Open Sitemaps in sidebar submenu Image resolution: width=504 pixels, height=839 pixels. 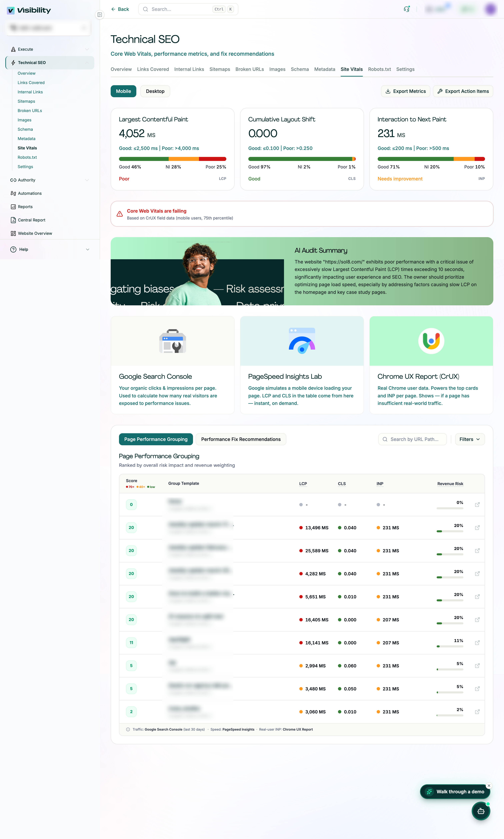[x=26, y=101]
